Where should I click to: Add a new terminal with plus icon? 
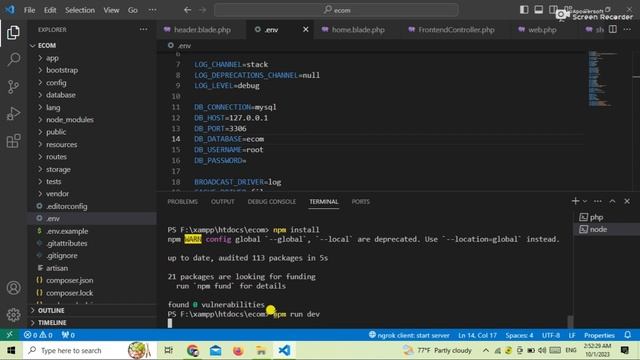point(576,201)
